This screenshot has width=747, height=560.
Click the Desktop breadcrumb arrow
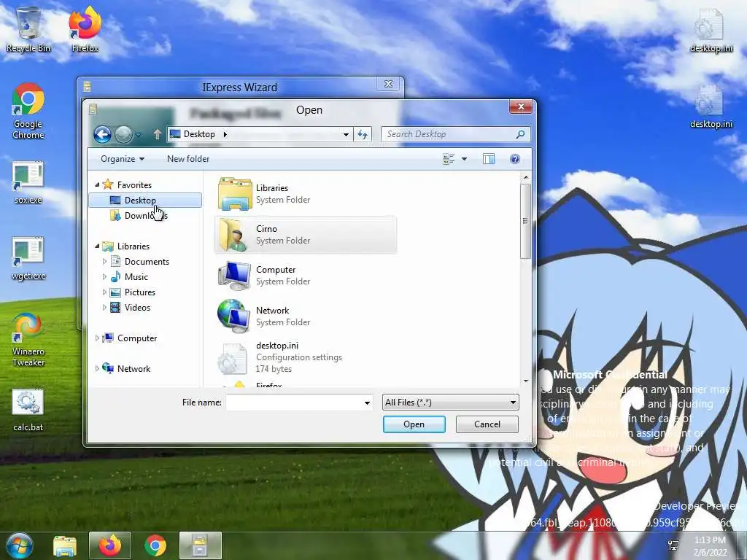225,134
